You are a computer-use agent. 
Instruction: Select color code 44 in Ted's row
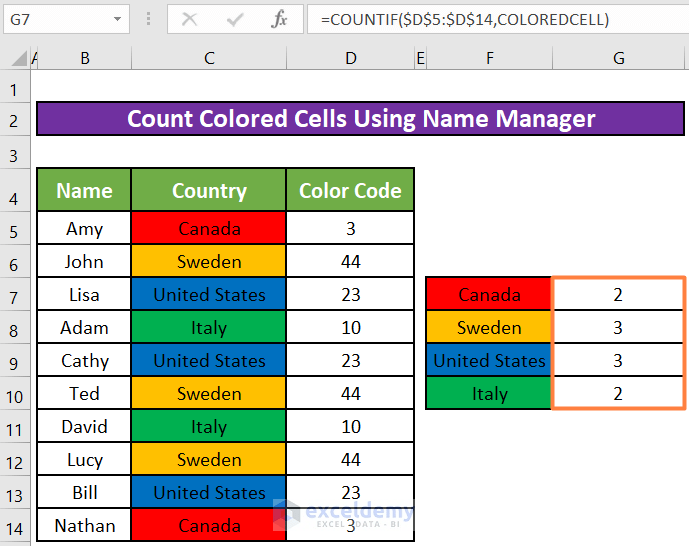(x=350, y=393)
